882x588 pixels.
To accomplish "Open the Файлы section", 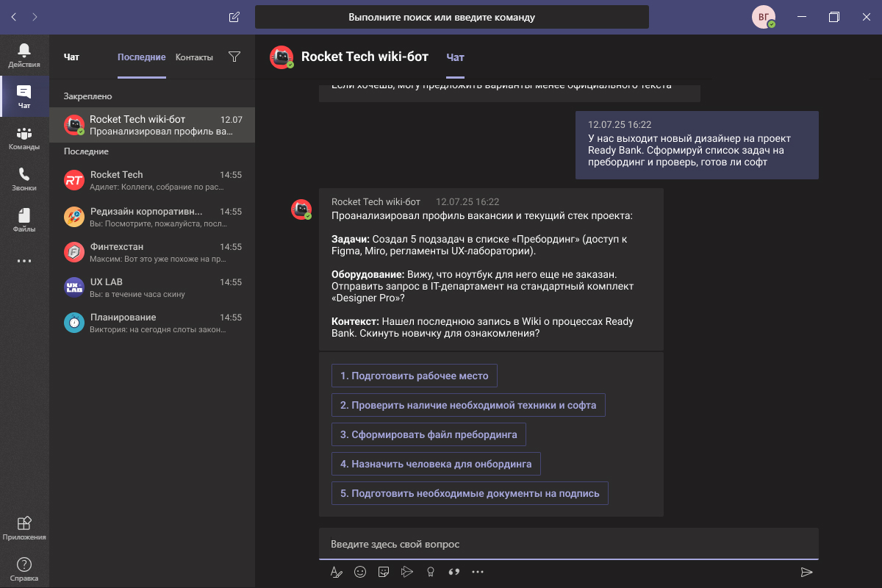I will 24,220.
